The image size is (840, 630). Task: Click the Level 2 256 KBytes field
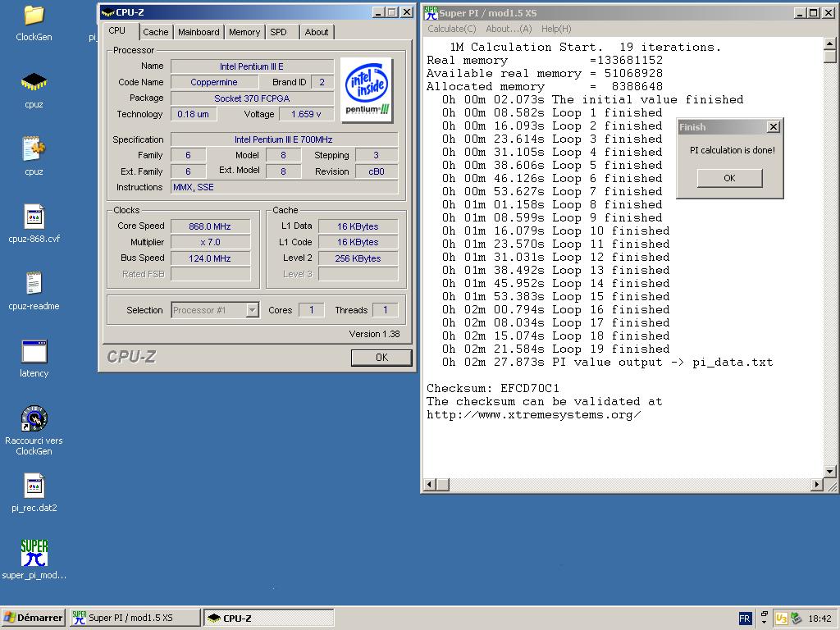[x=358, y=258]
